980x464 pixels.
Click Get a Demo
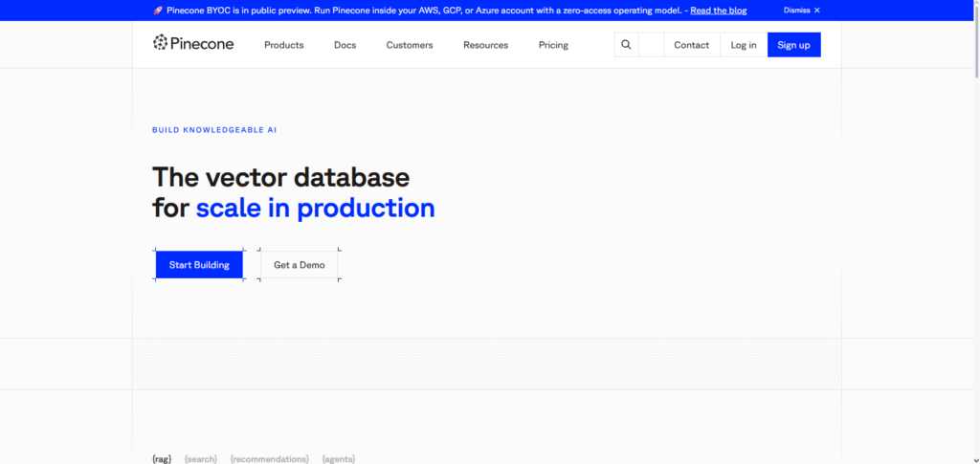(x=300, y=265)
